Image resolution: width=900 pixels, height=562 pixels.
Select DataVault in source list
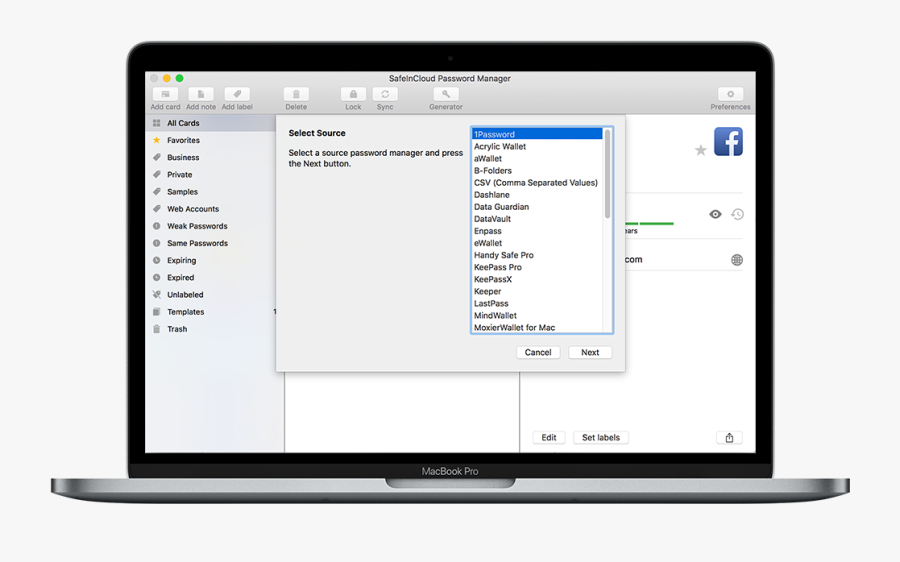tap(537, 219)
